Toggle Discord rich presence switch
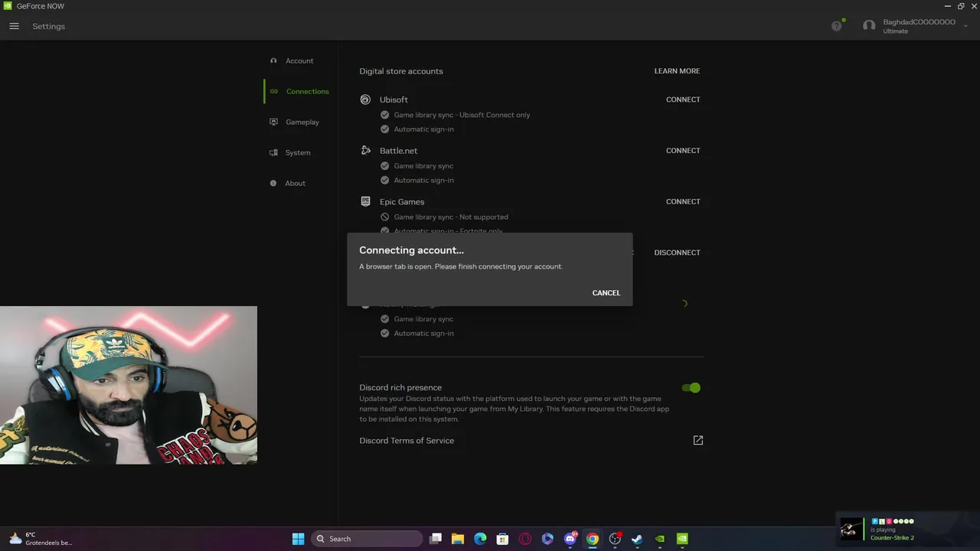The image size is (980, 551). pyautogui.click(x=691, y=388)
